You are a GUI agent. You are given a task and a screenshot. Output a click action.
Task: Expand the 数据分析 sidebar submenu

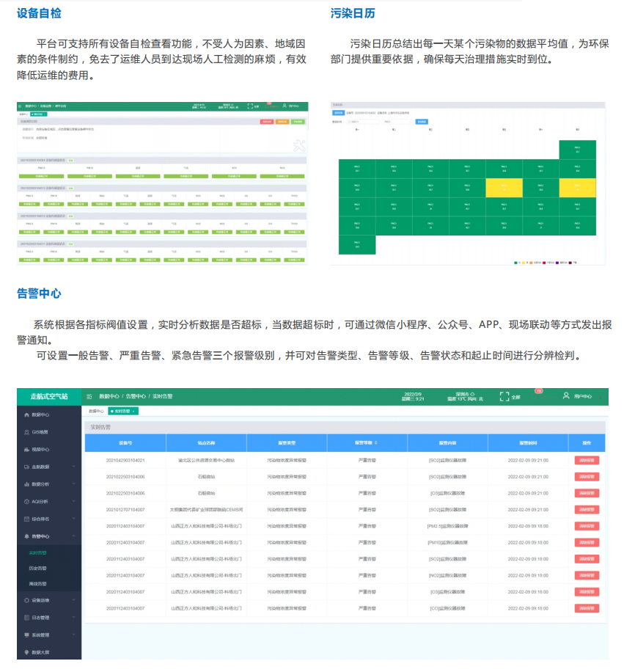coord(73,484)
